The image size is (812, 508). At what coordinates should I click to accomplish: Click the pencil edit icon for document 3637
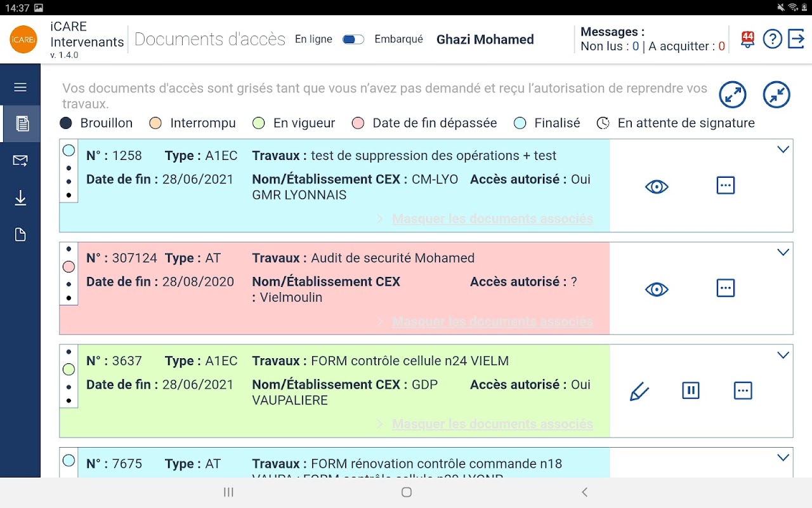[639, 391]
